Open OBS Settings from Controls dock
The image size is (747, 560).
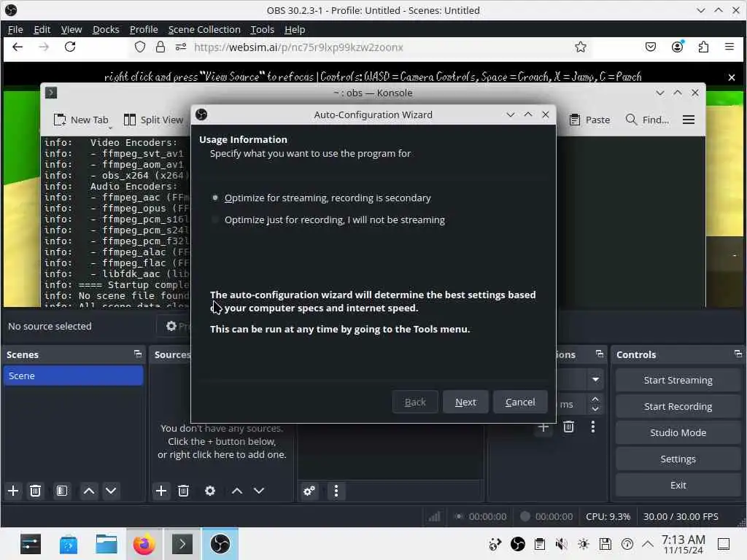678,459
